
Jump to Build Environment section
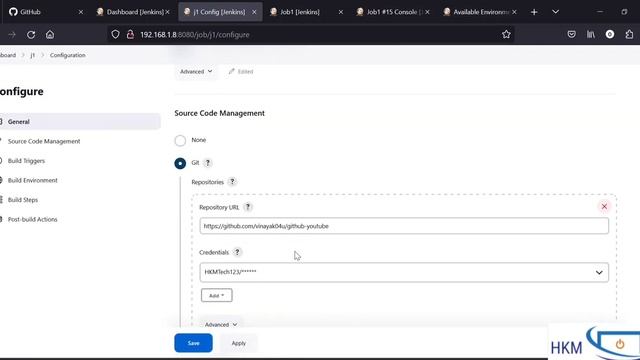click(x=32, y=180)
